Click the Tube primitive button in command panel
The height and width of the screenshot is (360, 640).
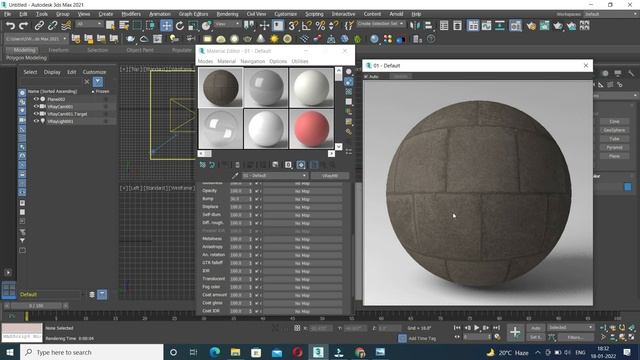click(x=614, y=139)
